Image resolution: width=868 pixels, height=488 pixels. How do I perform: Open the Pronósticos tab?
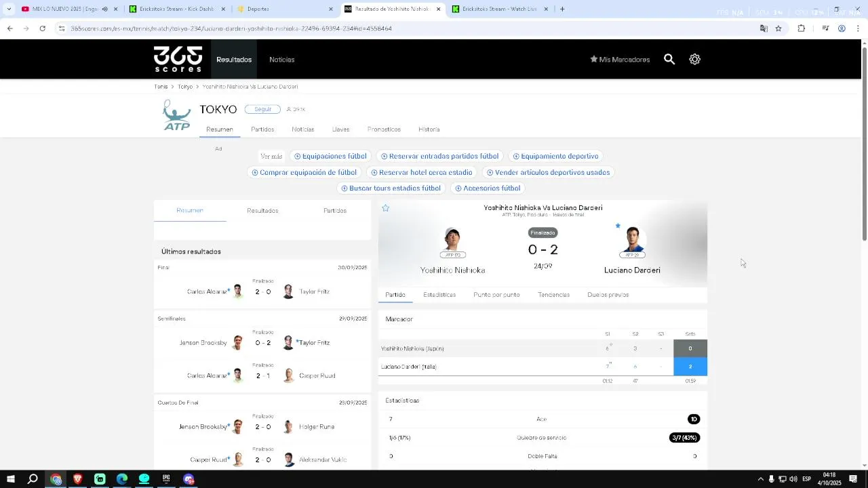point(384,129)
